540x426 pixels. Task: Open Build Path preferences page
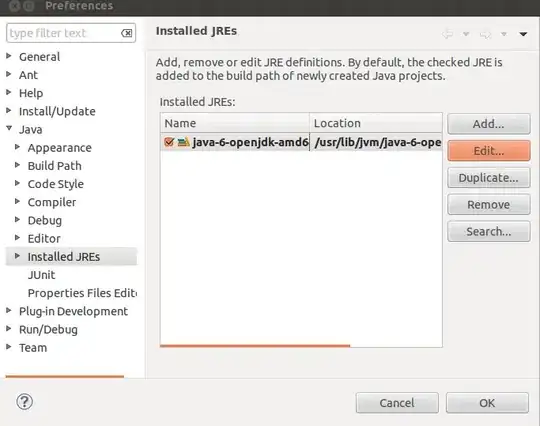55,166
